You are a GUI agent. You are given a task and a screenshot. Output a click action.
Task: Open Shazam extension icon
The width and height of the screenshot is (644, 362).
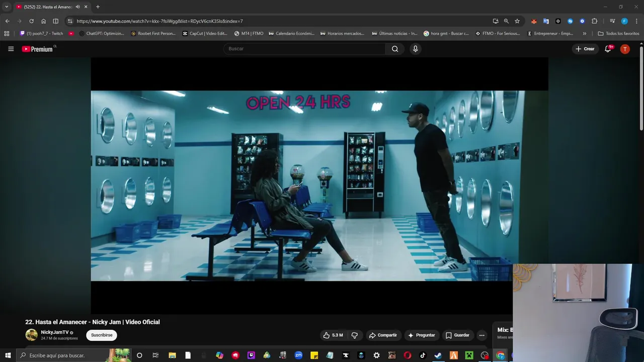pos(570,21)
